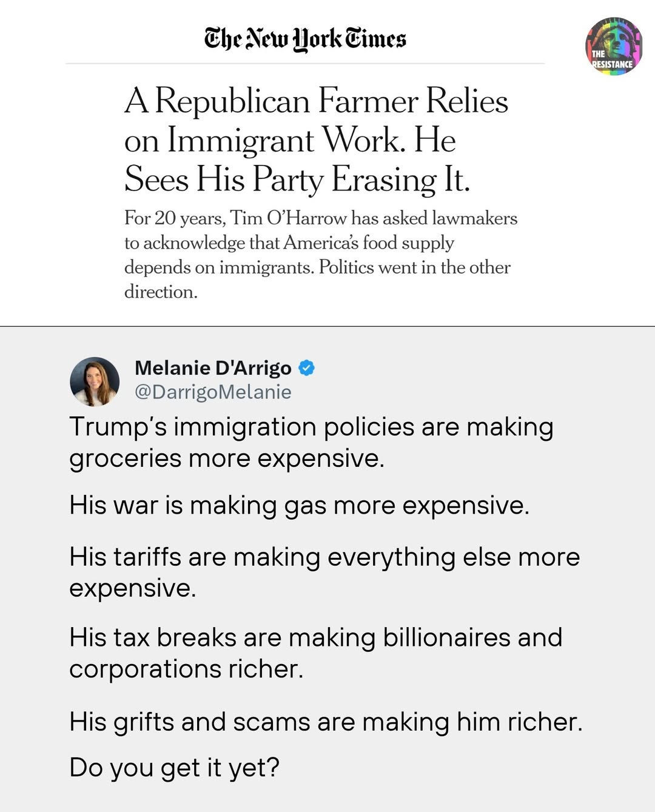The height and width of the screenshot is (812, 655).
Task: Click The Resistance rainbow badge
Action: (613, 46)
